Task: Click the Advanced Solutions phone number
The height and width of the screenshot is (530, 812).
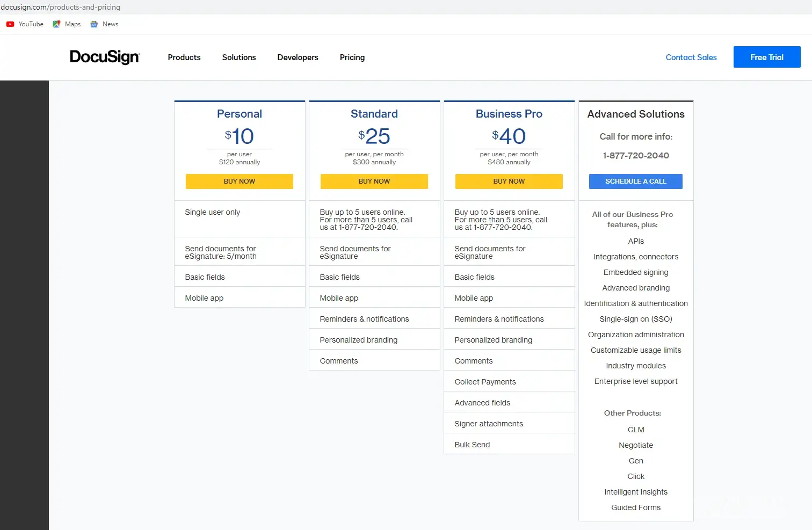Action: (x=636, y=156)
